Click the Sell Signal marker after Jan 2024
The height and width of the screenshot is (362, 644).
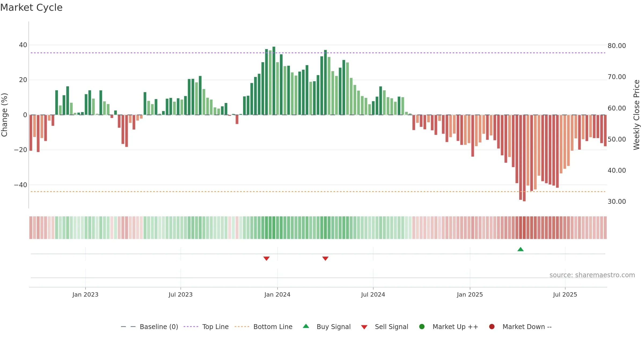tap(325, 258)
